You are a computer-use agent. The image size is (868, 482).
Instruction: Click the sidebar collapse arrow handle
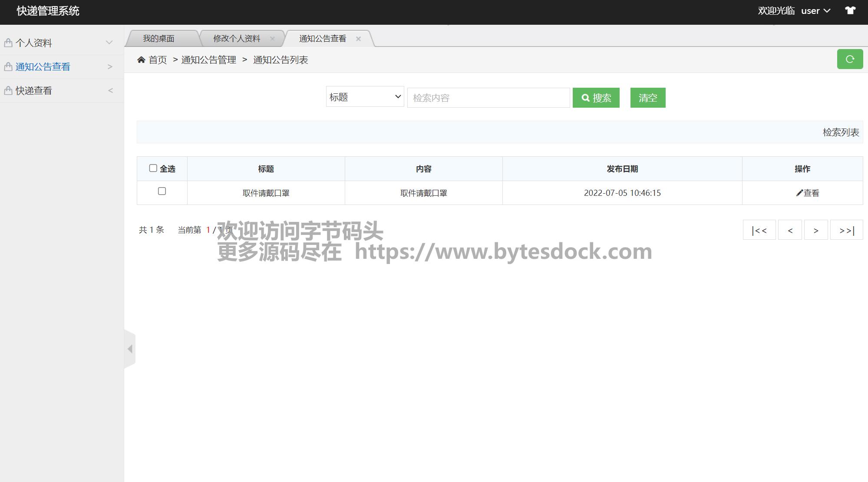pos(130,349)
